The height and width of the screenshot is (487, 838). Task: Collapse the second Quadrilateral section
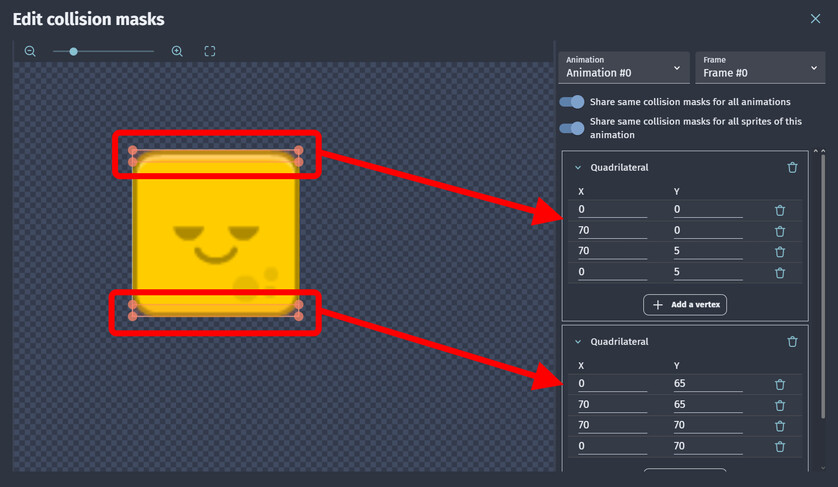pyautogui.click(x=578, y=342)
